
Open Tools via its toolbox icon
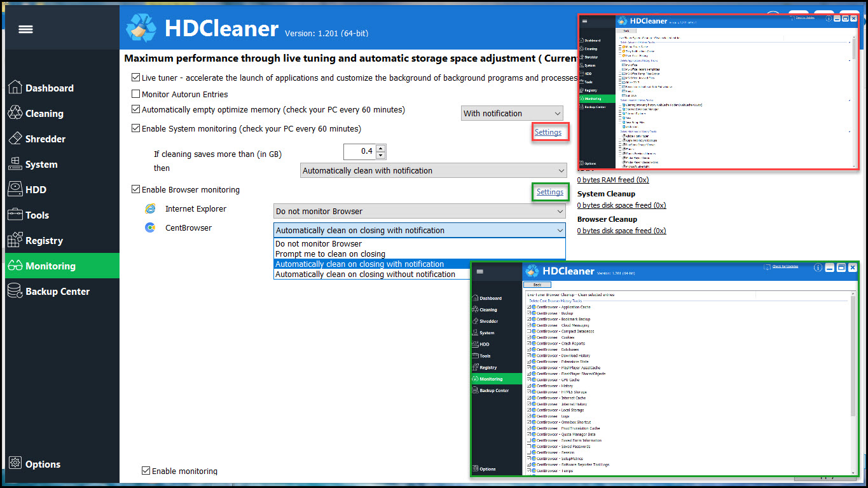pos(15,215)
